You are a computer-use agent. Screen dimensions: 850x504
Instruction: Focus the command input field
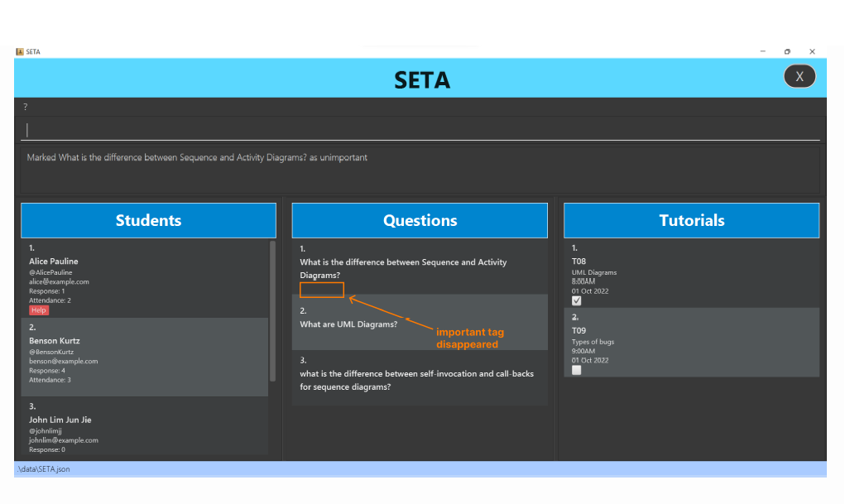pos(420,130)
